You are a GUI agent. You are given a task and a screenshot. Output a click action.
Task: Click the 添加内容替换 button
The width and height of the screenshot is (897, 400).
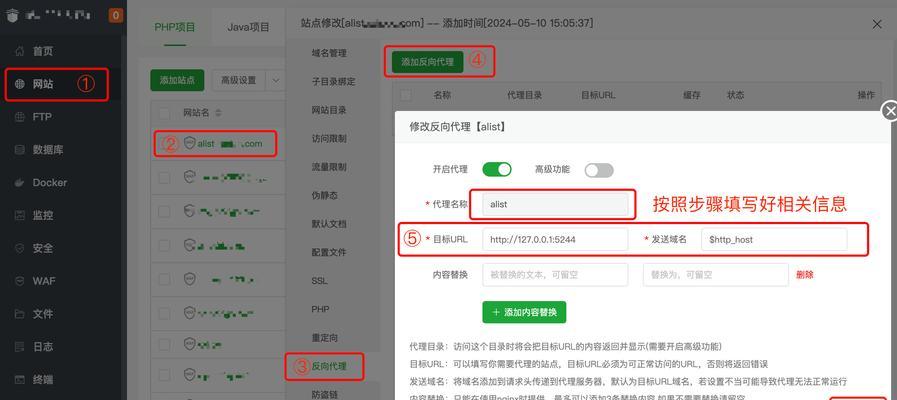point(524,312)
